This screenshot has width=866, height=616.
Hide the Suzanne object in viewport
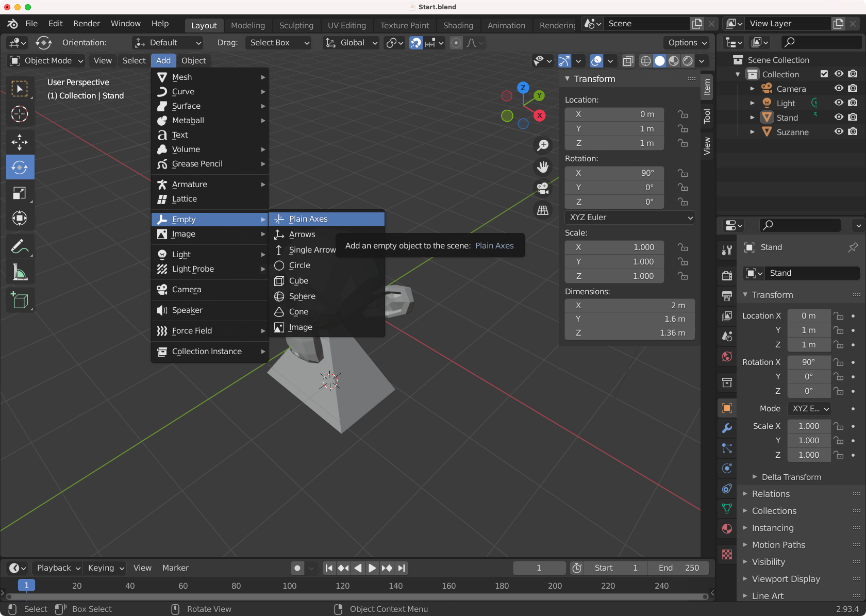[x=839, y=132]
